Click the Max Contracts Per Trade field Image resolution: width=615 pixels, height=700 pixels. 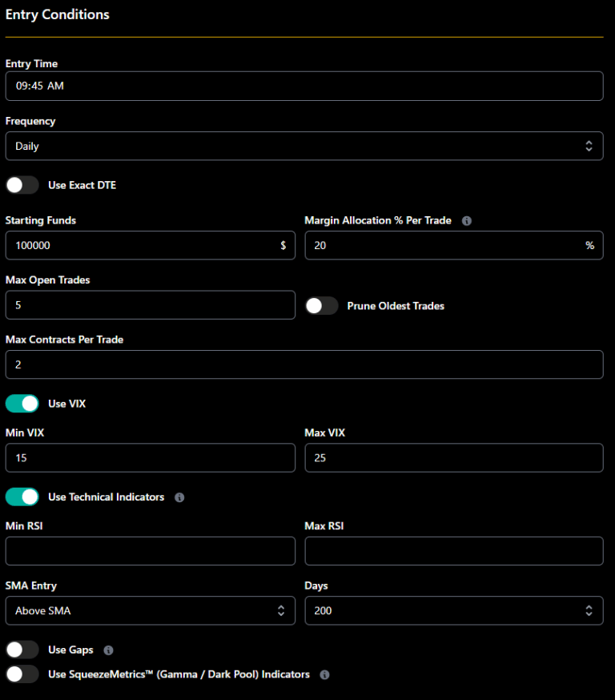304,364
